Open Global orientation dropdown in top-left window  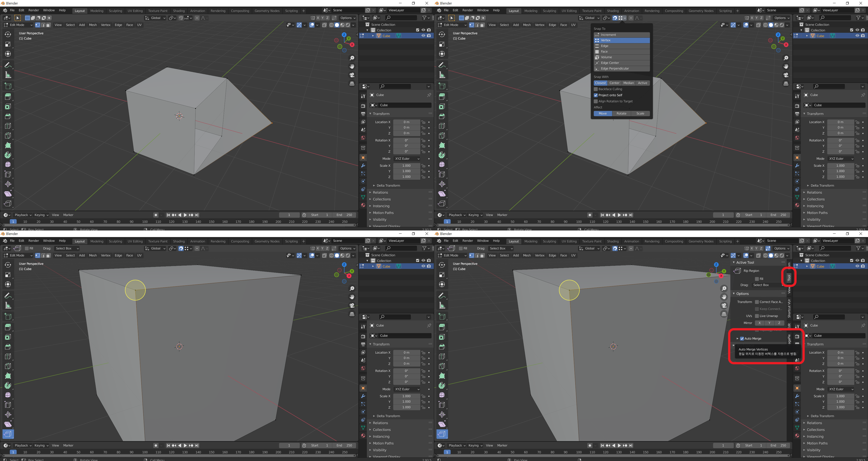click(155, 18)
